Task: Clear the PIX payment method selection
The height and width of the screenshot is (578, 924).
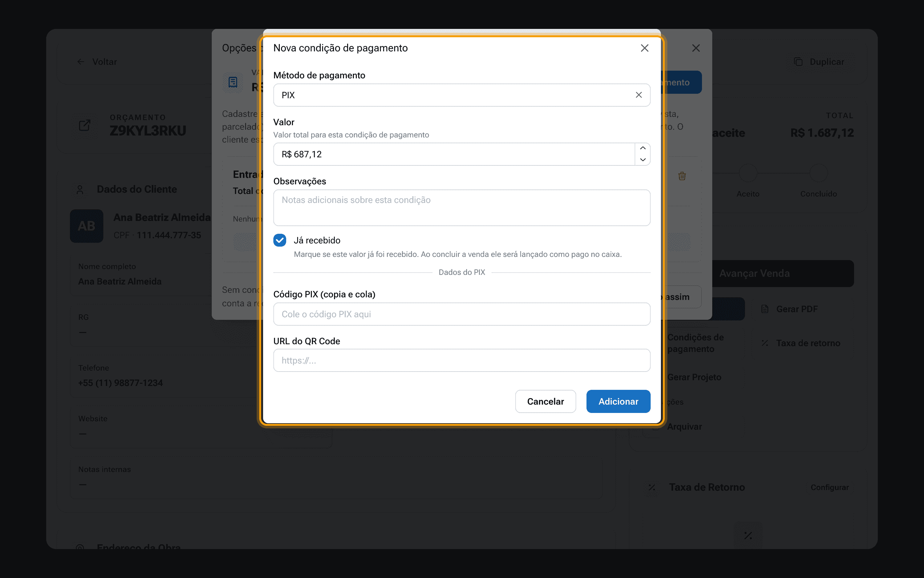Action: [x=639, y=95]
